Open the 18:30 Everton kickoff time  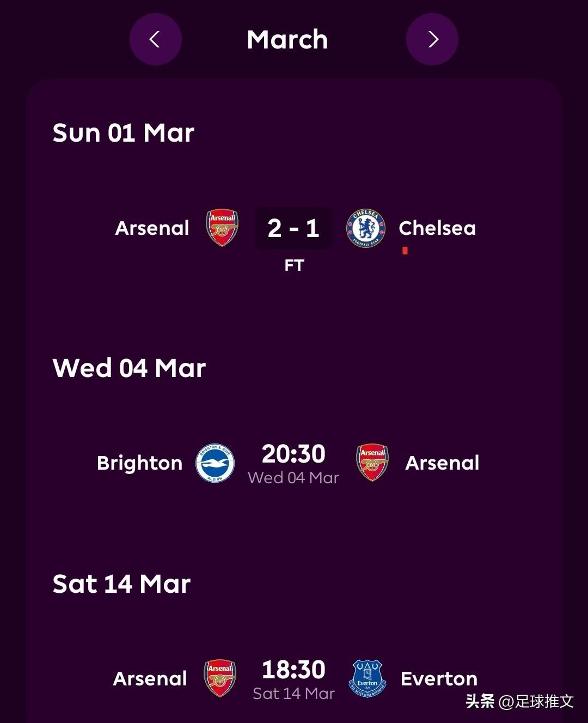(x=293, y=670)
